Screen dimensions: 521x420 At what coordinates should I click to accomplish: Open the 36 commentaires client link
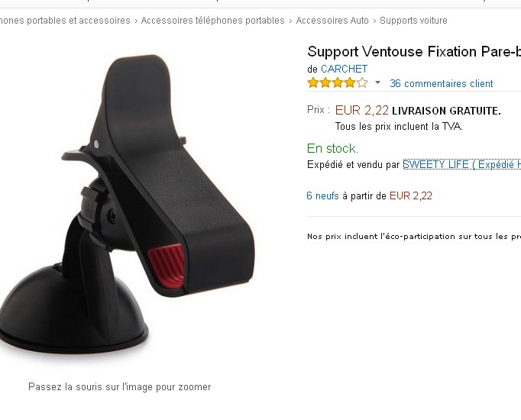pyautogui.click(x=442, y=83)
